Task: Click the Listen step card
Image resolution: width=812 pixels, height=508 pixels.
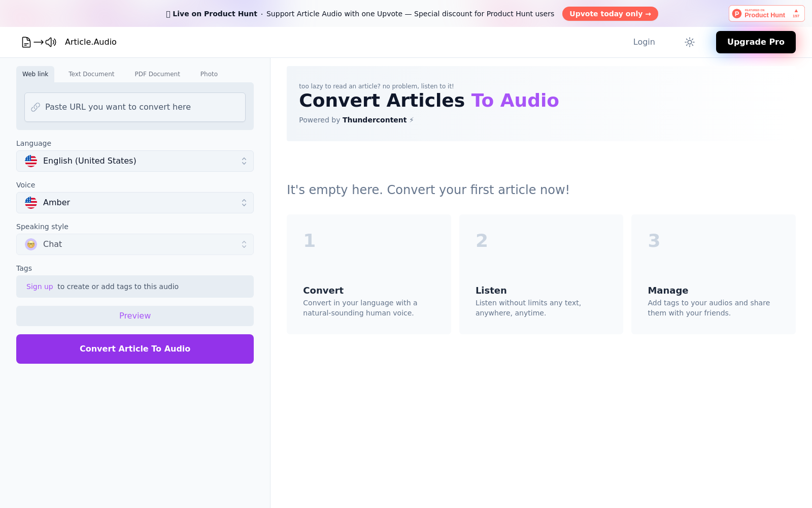Action: pos(541,274)
